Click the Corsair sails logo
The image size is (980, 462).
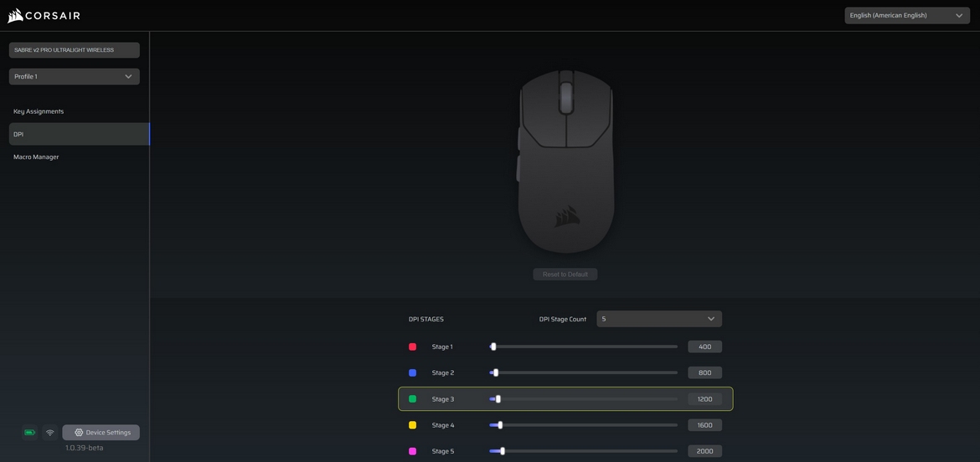tap(15, 15)
